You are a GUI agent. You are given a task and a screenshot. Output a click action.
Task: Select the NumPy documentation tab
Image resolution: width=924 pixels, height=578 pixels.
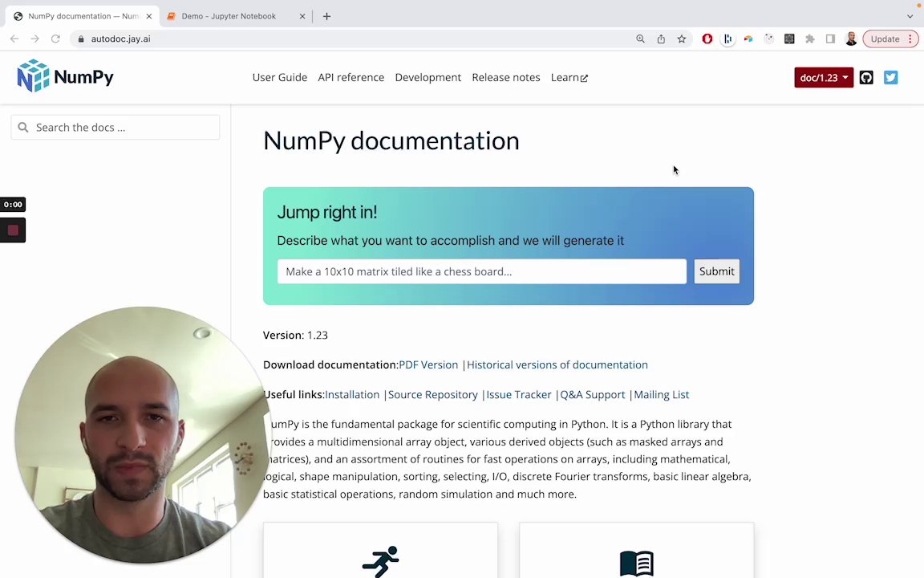click(83, 17)
